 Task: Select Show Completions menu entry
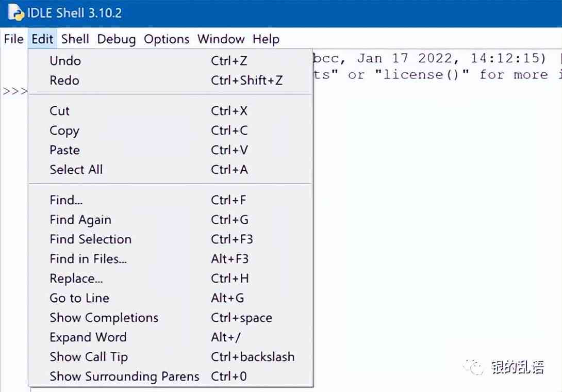171,318
